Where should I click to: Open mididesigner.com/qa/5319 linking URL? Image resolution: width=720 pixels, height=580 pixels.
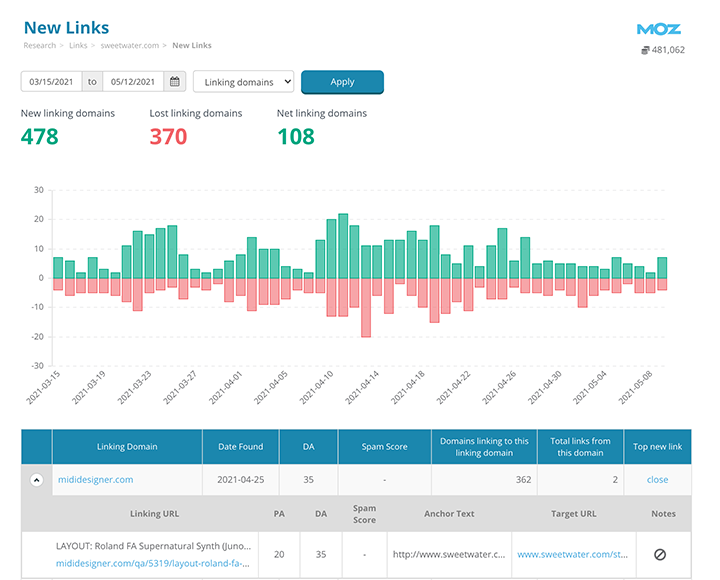coord(153,563)
